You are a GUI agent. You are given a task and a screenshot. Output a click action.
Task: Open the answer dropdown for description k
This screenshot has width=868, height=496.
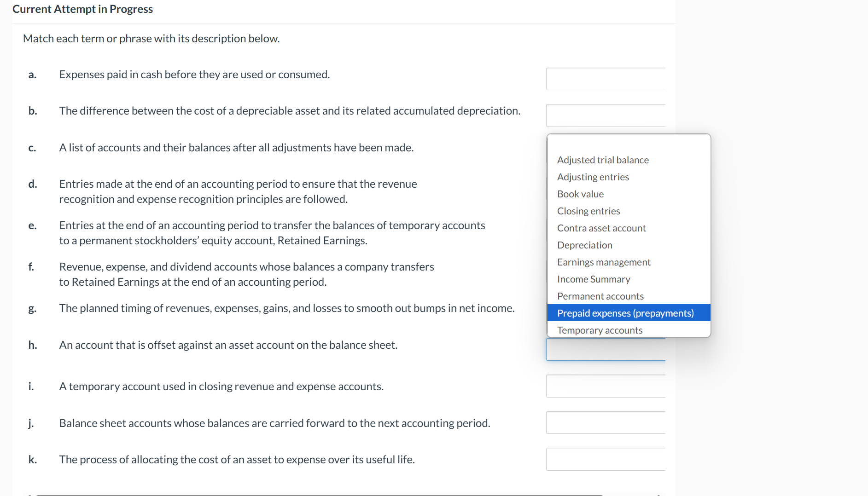point(606,459)
